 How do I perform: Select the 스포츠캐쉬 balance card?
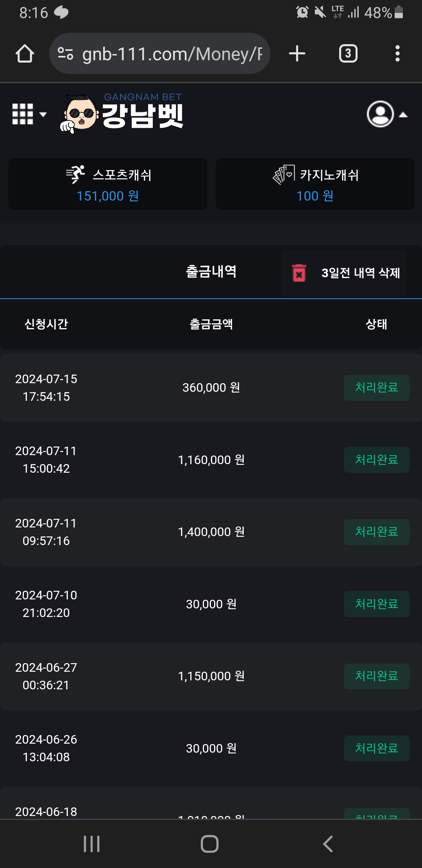[x=108, y=184]
